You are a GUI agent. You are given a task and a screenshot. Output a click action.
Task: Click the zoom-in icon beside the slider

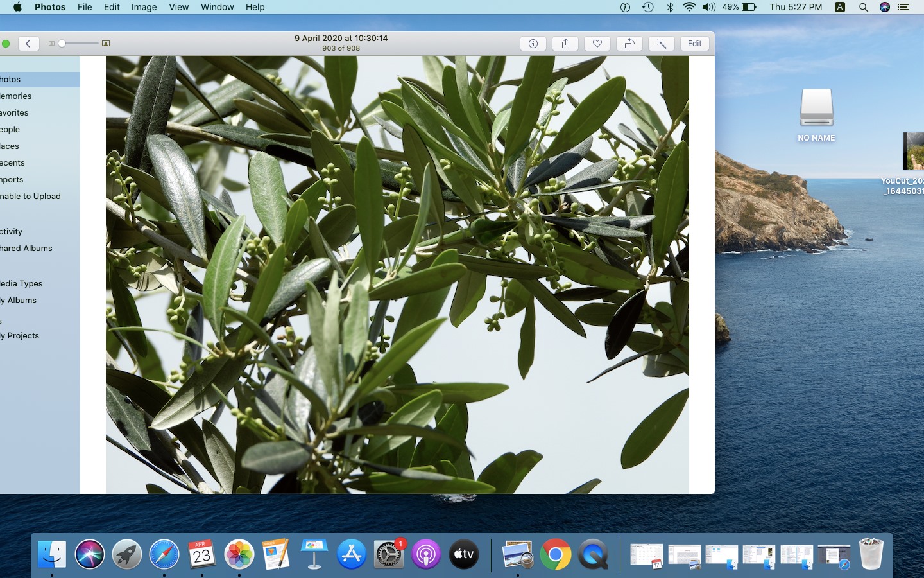106,44
